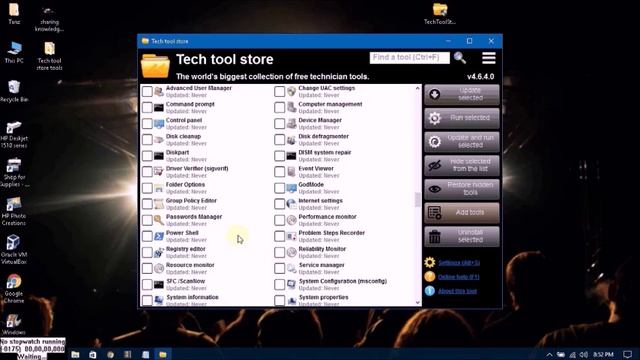Click the Advanced User Manager tool icon

tap(159, 91)
